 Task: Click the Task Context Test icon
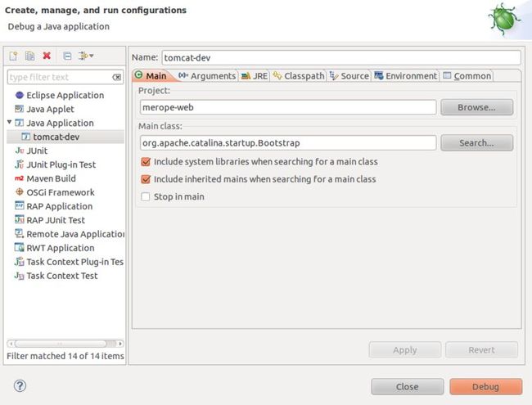[20, 276]
